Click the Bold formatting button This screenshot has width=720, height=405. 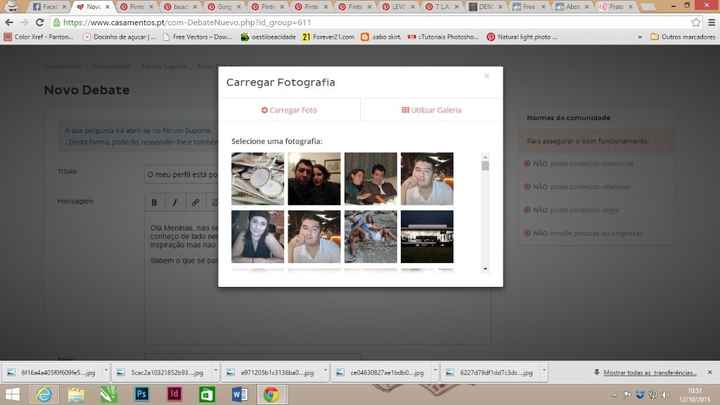tap(155, 202)
